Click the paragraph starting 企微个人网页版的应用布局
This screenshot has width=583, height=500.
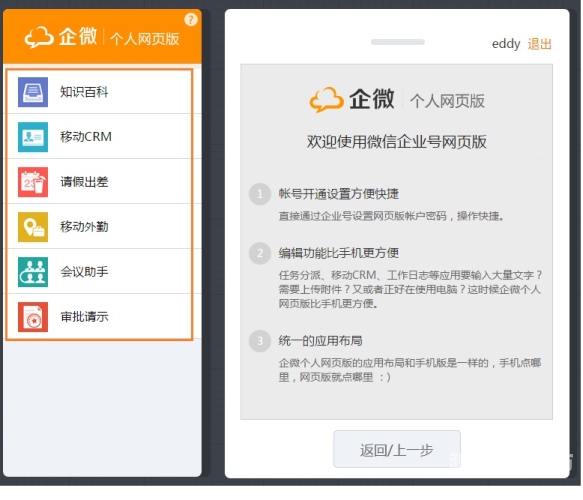[410, 370]
